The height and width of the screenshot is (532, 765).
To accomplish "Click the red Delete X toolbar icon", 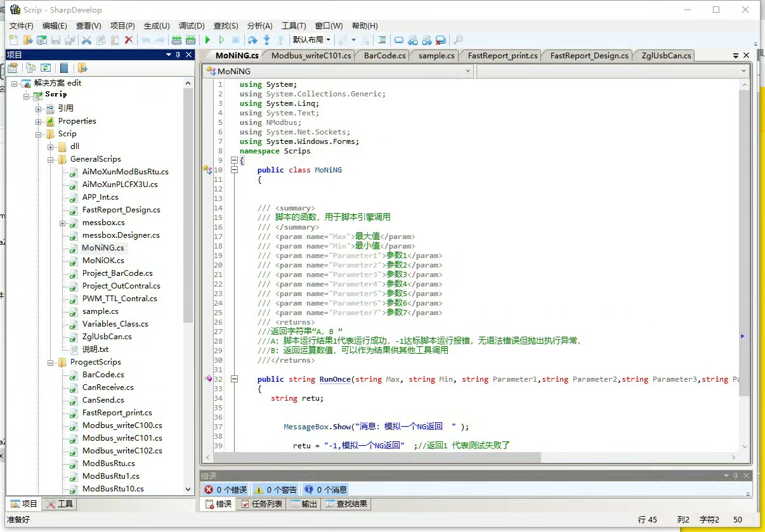I will pos(129,40).
